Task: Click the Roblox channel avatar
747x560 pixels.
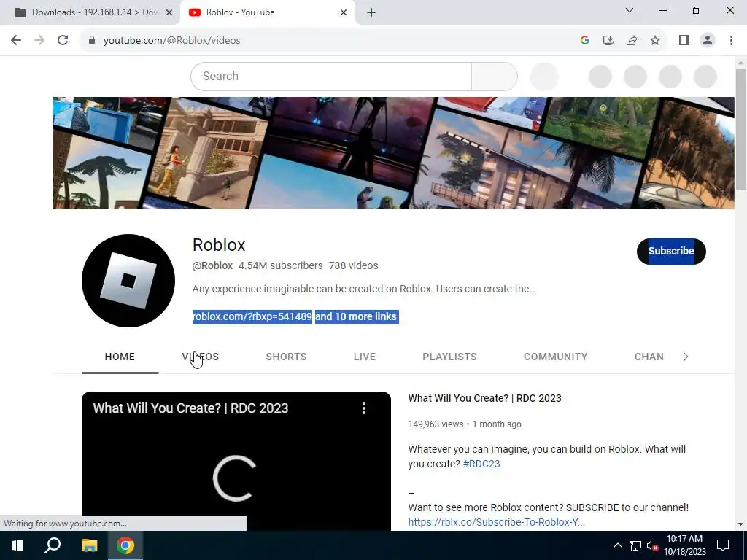Action: (x=128, y=281)
